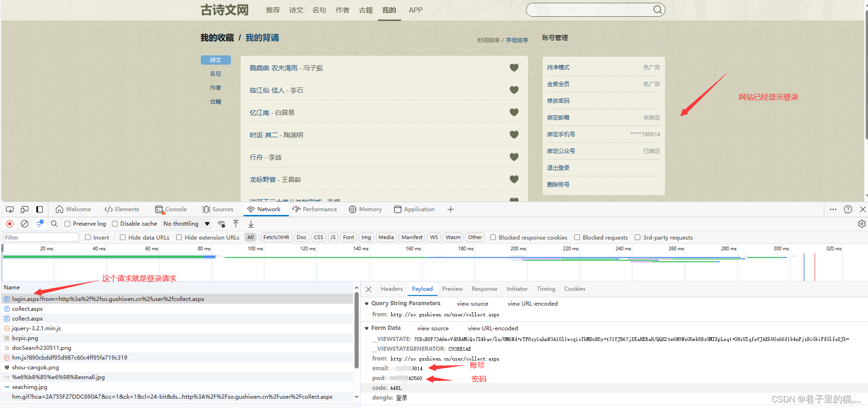Click the heart icon beside 行舟 - 李益
The image size is (868, 408).
514,157
